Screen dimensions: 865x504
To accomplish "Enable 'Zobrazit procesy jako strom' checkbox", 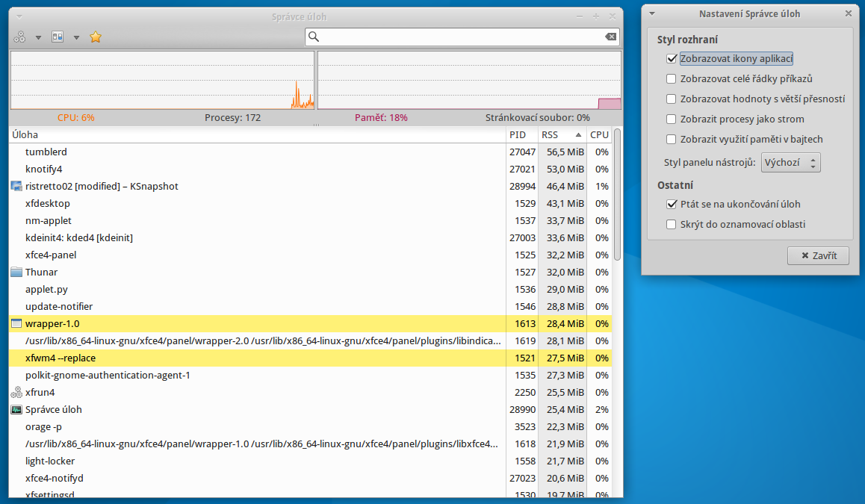I will 671,119.
